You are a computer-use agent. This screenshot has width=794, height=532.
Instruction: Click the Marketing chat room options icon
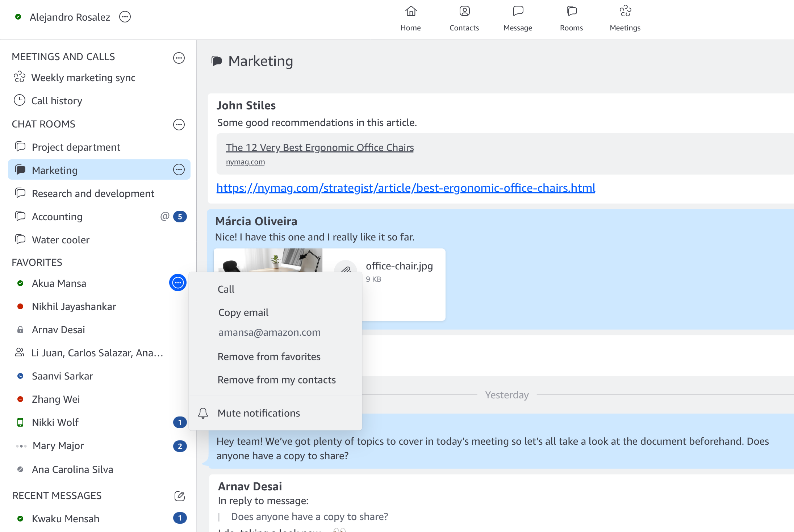pyautogui.click(x=179, y=171)
